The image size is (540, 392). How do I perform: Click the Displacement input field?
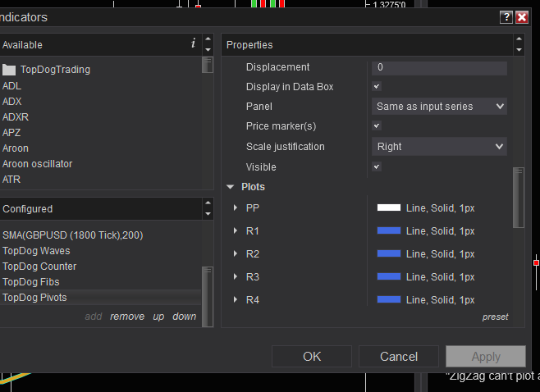[x=439, y=67]
